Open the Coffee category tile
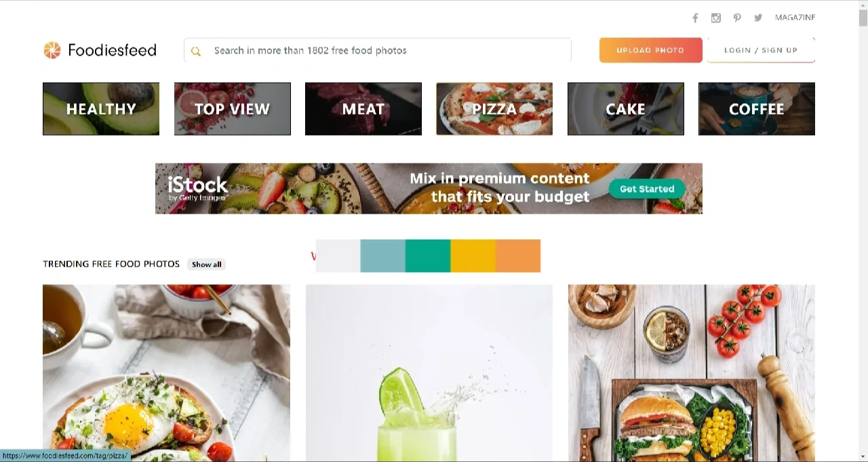 click(757, 109)
